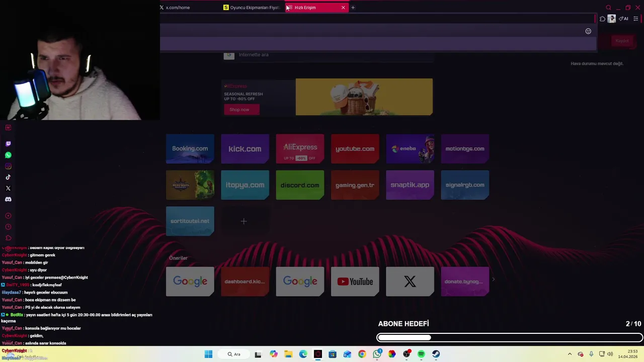Open TikTok from the sidebar

click(8, 177)
